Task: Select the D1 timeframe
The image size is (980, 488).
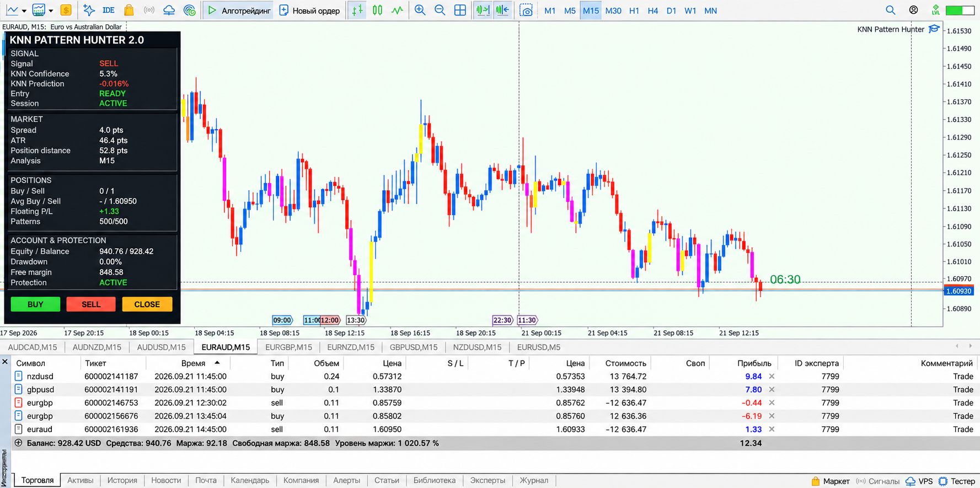Action: click(671, 10)
